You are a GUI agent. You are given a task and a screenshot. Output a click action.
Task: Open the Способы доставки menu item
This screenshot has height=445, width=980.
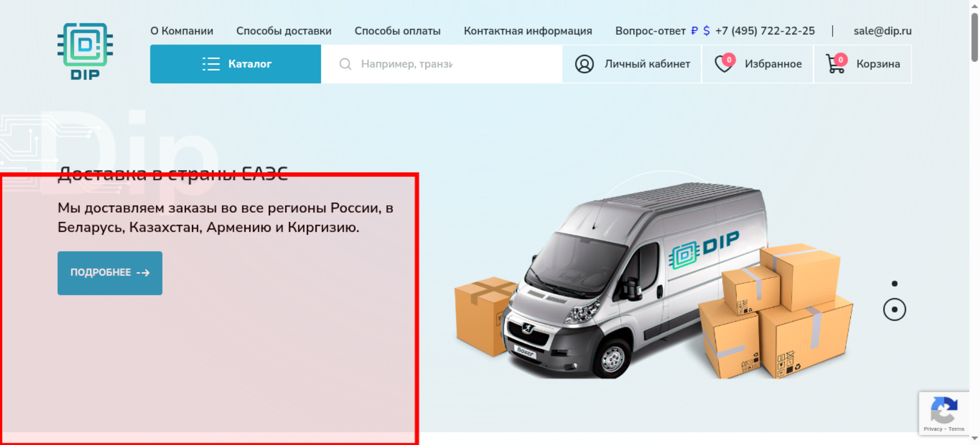point(284,31)
